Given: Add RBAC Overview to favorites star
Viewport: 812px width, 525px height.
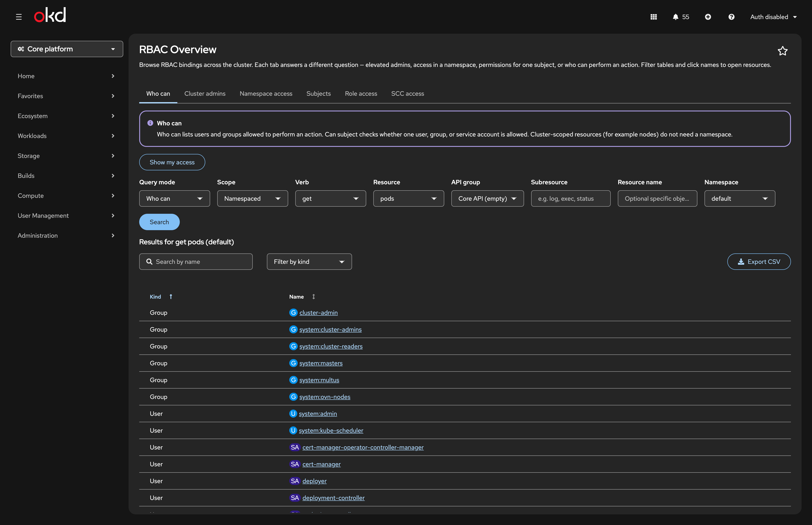Looking at the screenshot, I should pos(782,51).
